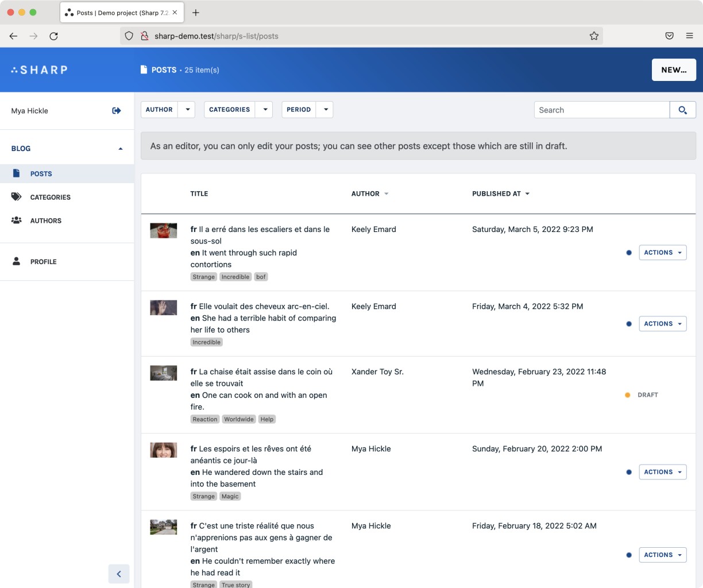This screenshot has height=588, width=703.
Task: Select Posts in the sidebar menu
Action: (41, 173)
